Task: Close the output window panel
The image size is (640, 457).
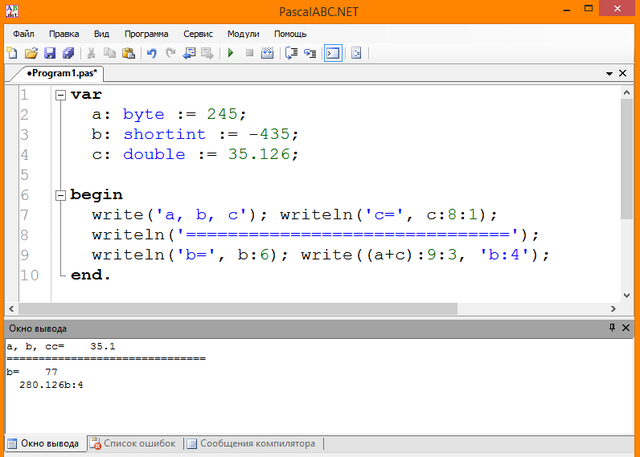Action: [x=626, y=327]
